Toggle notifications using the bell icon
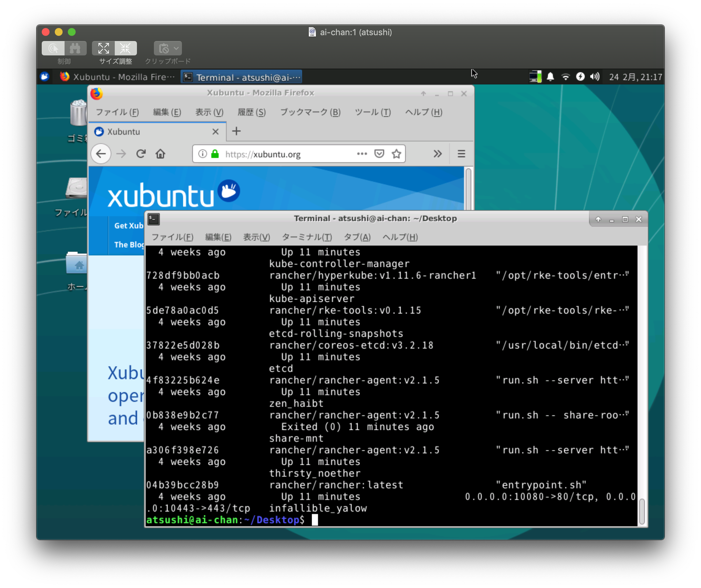Viewport: 701px width, 588px height. point(551,76)
